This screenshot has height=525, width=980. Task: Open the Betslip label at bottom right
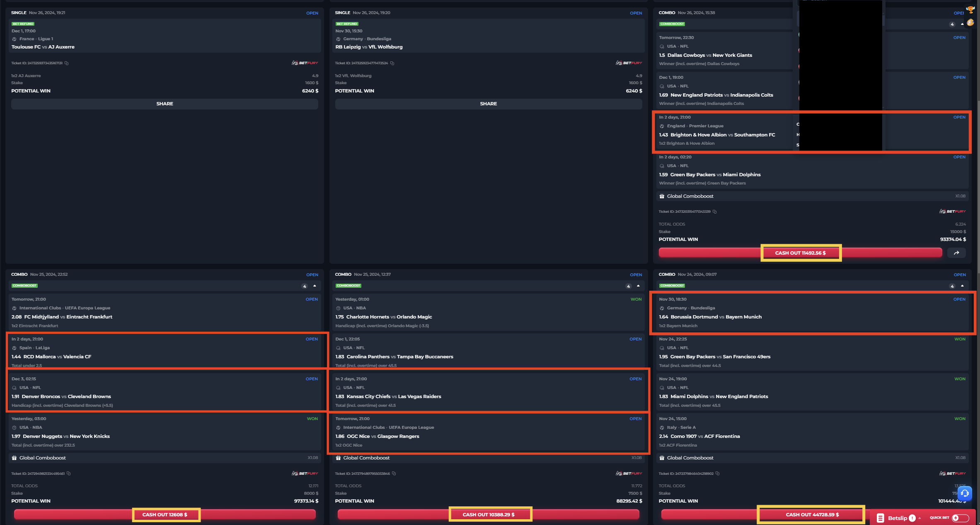898,518
